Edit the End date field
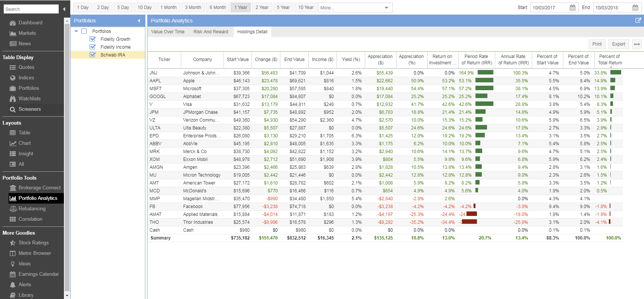Viewport: 644px width, 299px height. pos(612,7)
